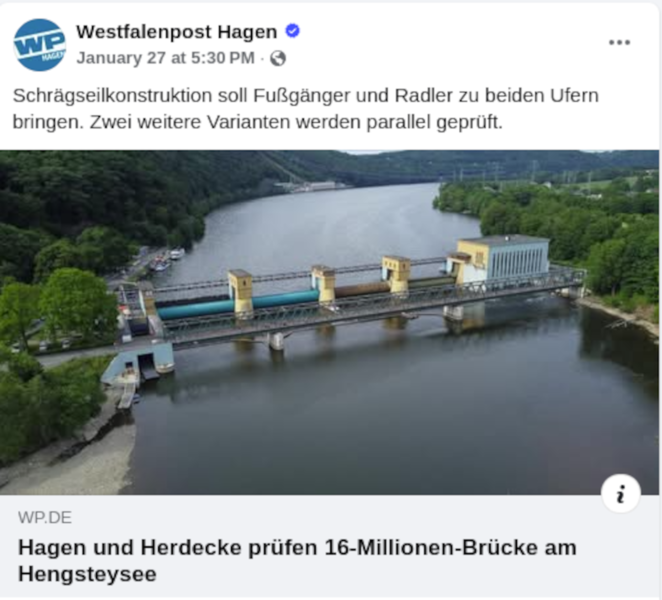Click the teal roller weir in the photo
The image size is (662, 600).
(x=238, y=304)
